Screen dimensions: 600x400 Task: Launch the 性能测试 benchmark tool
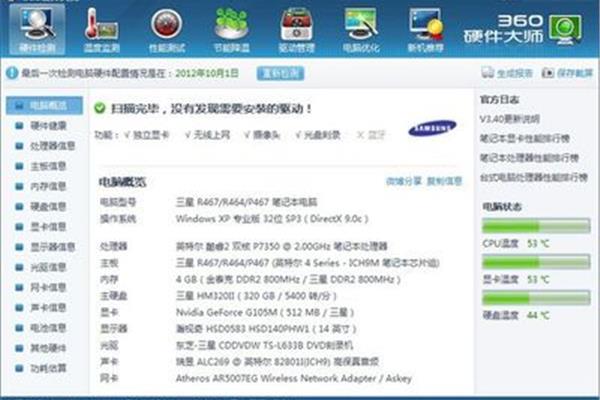166,30
